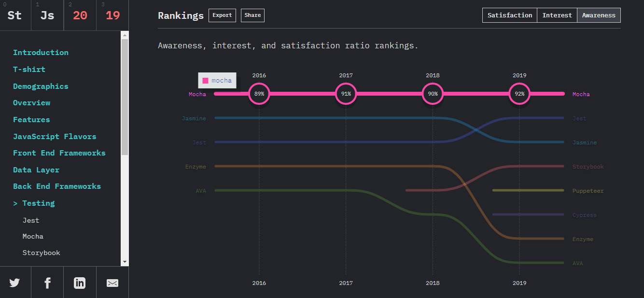The image size is (644, 298).
Task: Switch rankings to Satisfaction view
Action: (x=510, y=15)
